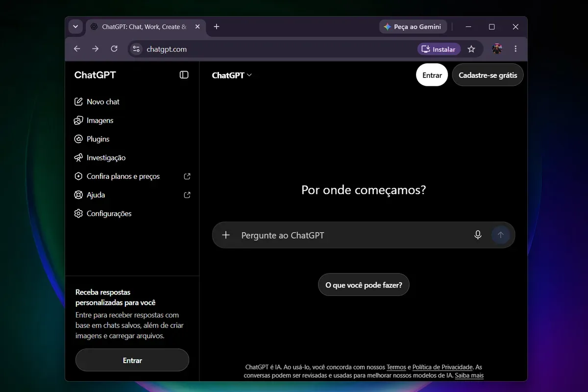Minimize the browser window
The image size is (588, 392).
point(468,27)
